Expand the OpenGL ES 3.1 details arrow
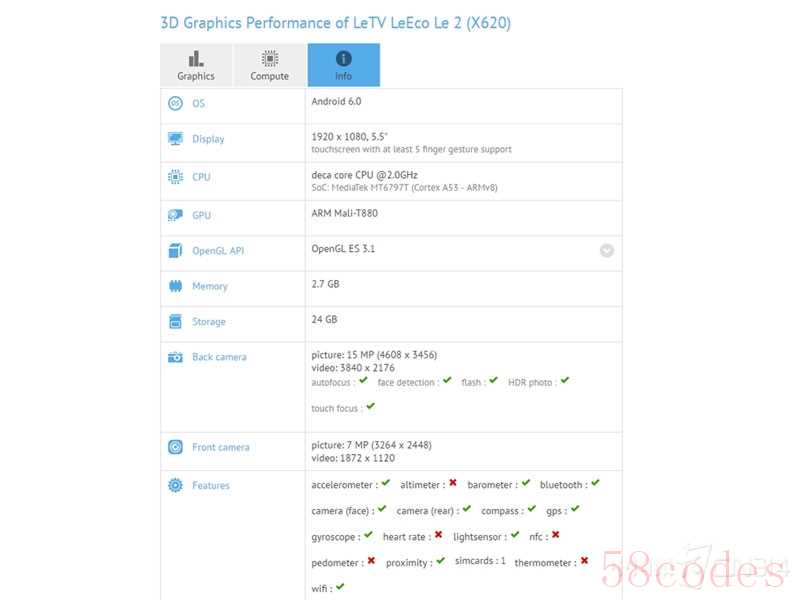Image resolution: width=800 pixels, height=600 pixels. point(607,251)
